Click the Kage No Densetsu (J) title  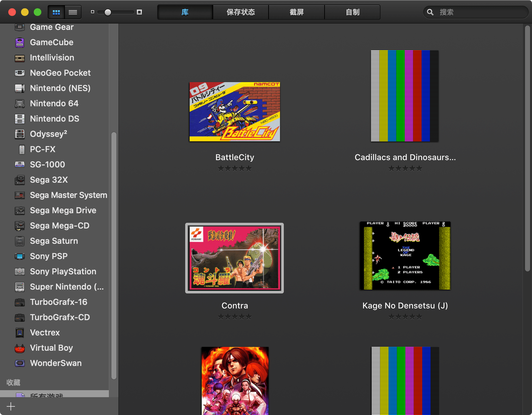405,306
